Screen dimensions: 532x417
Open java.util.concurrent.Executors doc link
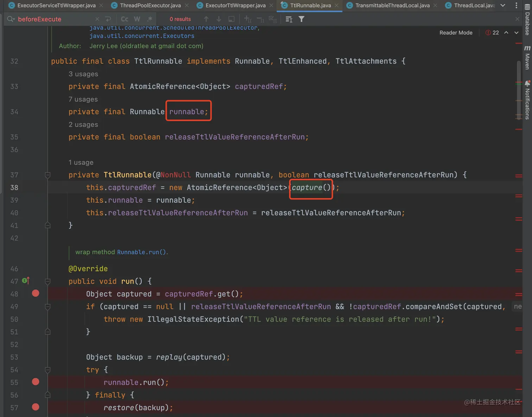point(142,36)
